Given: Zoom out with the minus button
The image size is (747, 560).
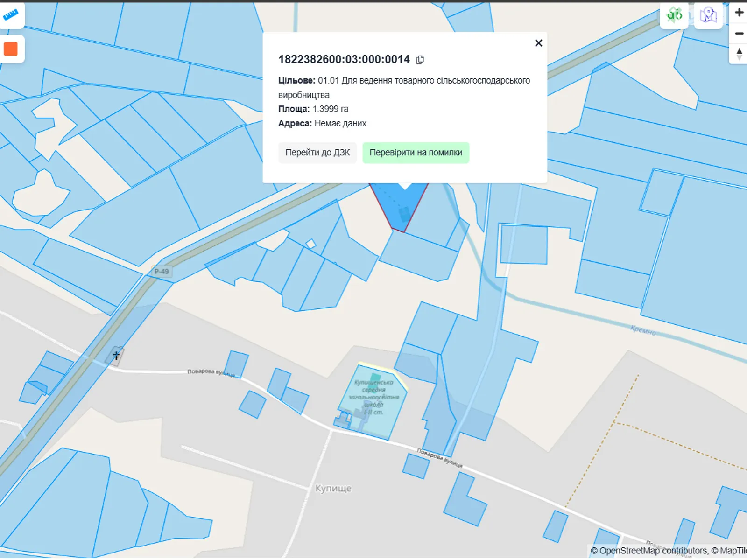Looking at the screenshot, I should click(739, 34).
